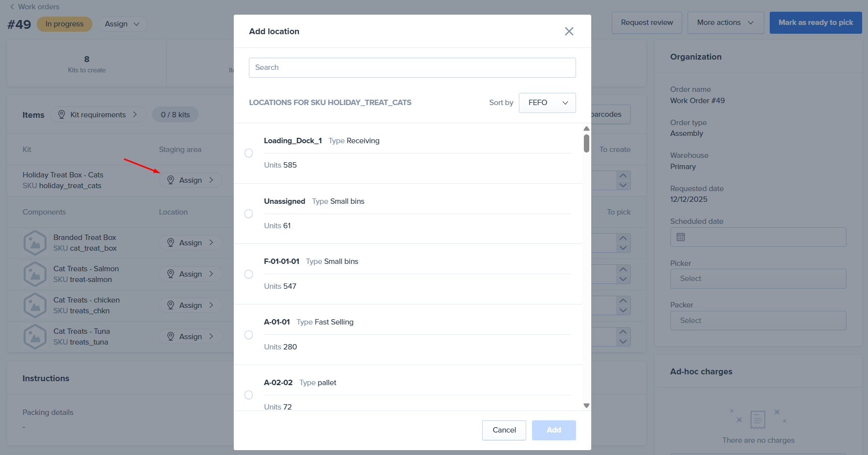Click the Cat Treats - chicken image icon
Screen dimensions: 868x455
[x=35, y=305]
